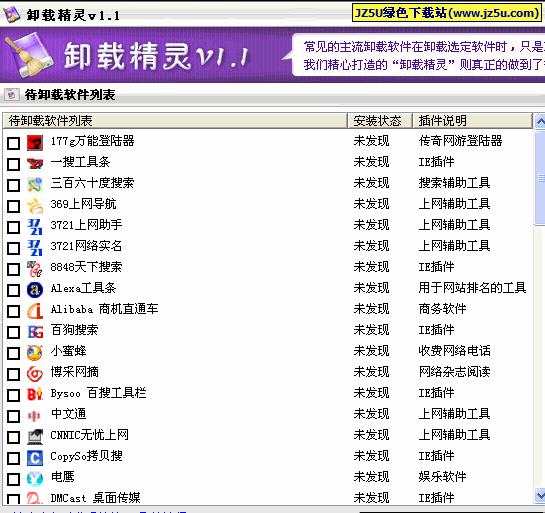Viewport: 545px width, 513px height.
Task: Click the 三百六十度搜索 icon
Action: [x=35, y=185]
